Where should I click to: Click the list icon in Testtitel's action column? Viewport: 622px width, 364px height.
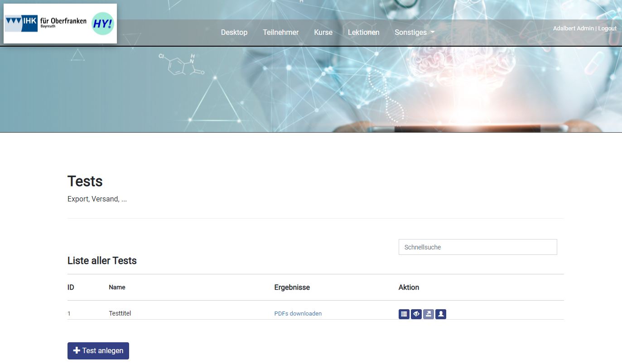coord(404,314)
